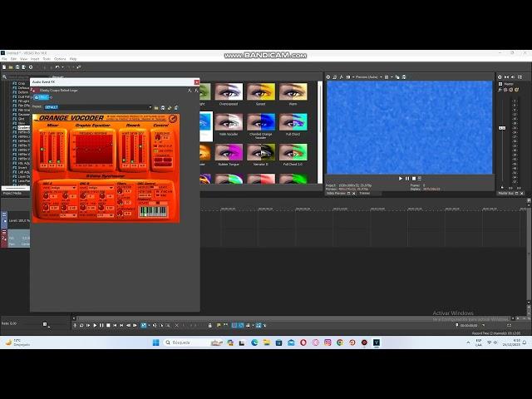This screenshot has width=532, height=399.
Task: Switch to the Video Preview tab
Action: pos(336,193)
